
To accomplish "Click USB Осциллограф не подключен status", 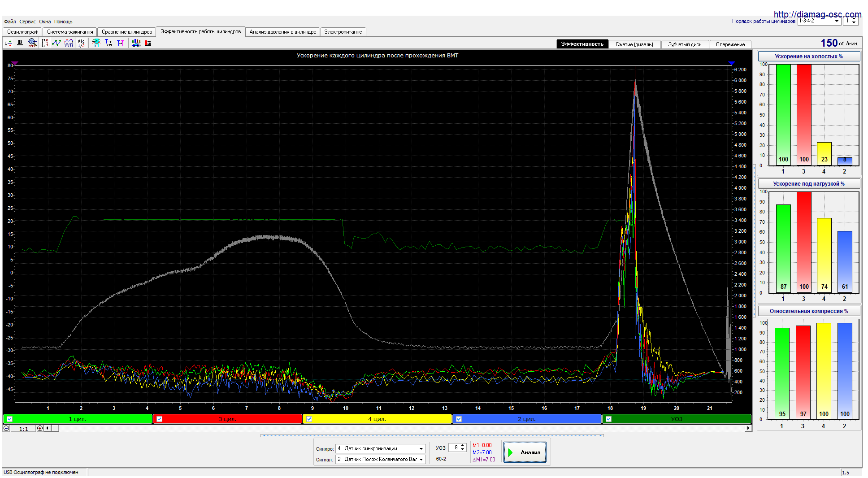I will [x=41, y=472].
